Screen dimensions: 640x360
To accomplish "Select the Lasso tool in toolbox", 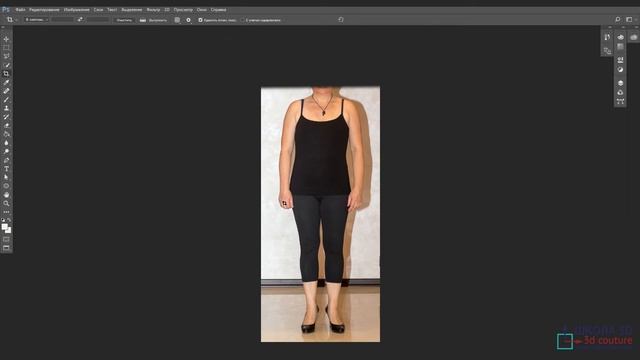I will [x=6, y=56].
